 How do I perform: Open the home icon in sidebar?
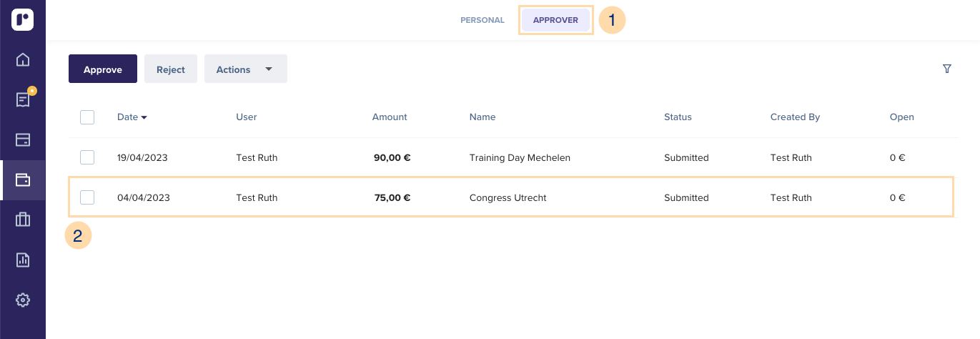[x=23, y=59]
